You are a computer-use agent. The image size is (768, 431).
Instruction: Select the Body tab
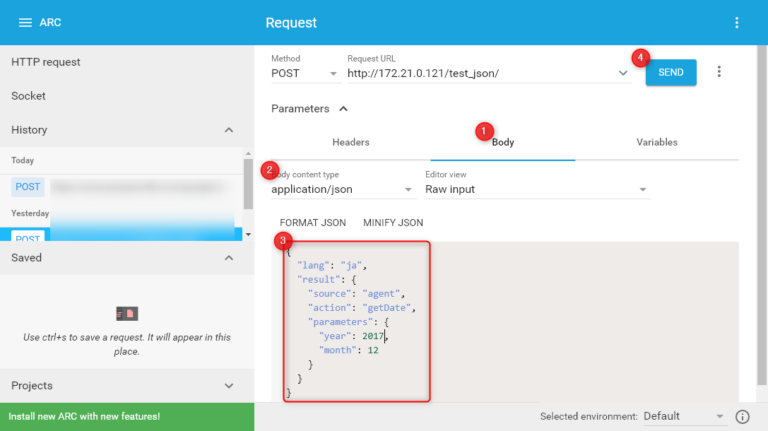pyautogui.click(x=503, y=143)
